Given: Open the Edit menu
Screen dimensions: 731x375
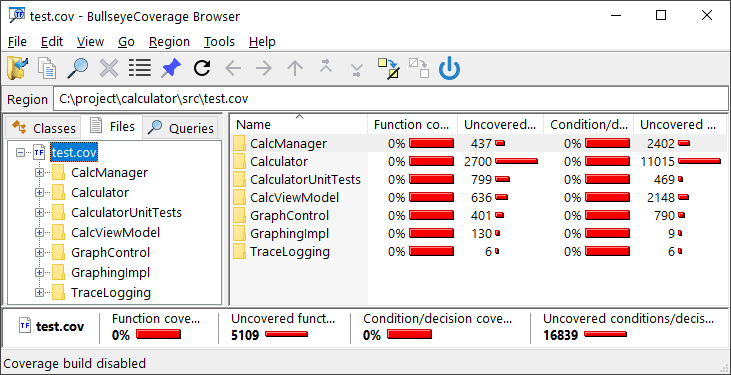Looking at the screenshot, I should click(x=52, y=42).
